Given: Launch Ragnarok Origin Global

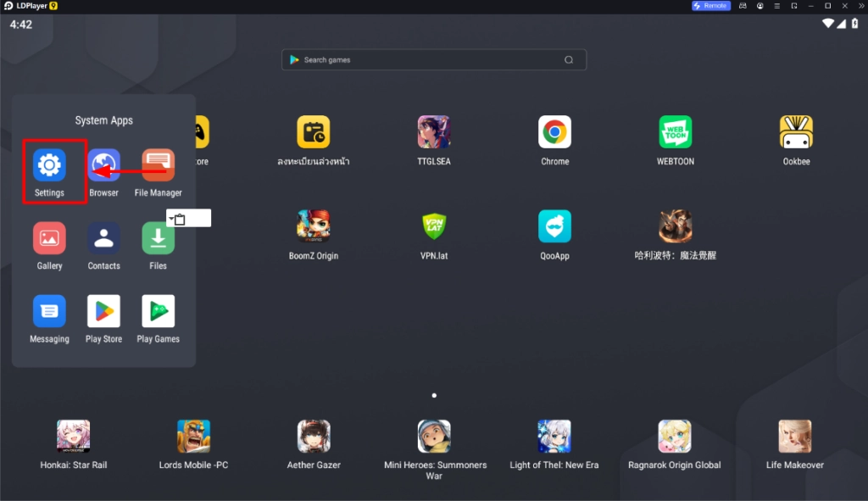Looking at the screenshot, I should pyautogui.click(x=674, y=436).
